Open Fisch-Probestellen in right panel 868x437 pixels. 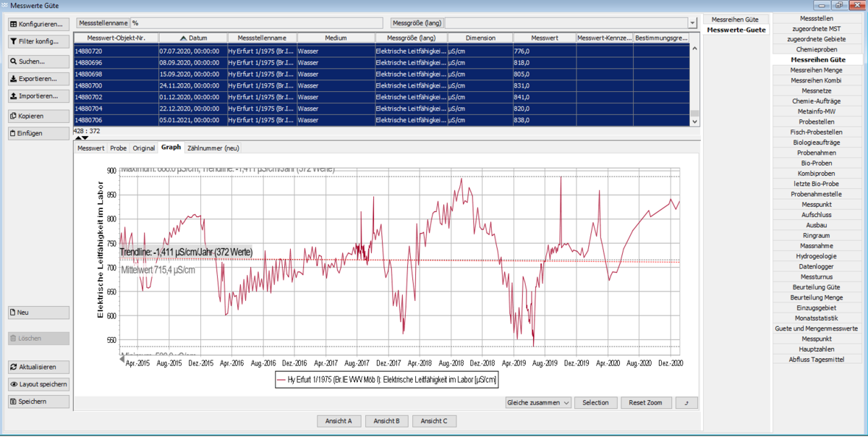point(817,132)
